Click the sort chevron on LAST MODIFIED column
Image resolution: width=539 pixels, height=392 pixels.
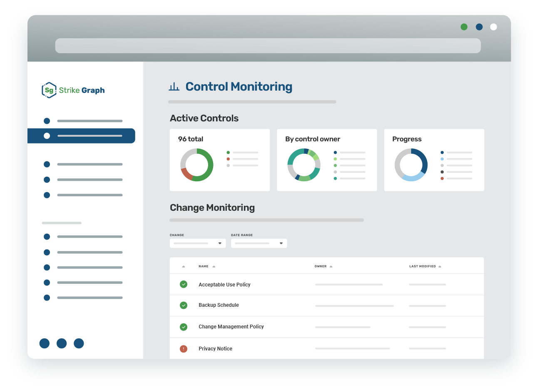(440, 266)
